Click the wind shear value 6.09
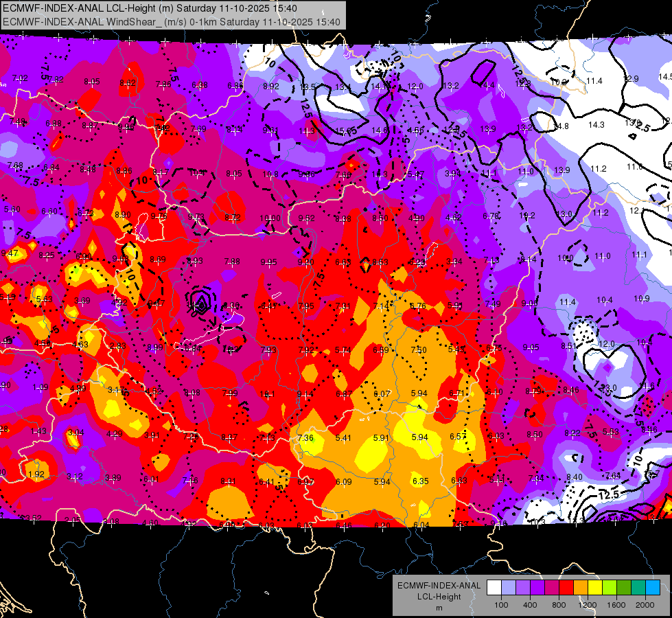 [344, 482]
